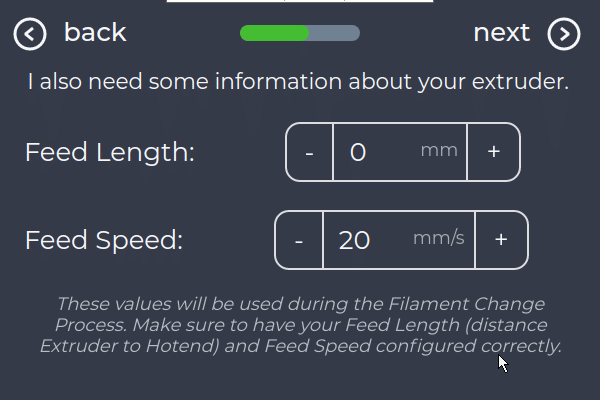Screen dimensions: 600x400
Task: Select the 'Feed Length:' label
Action: coord(110,153)
